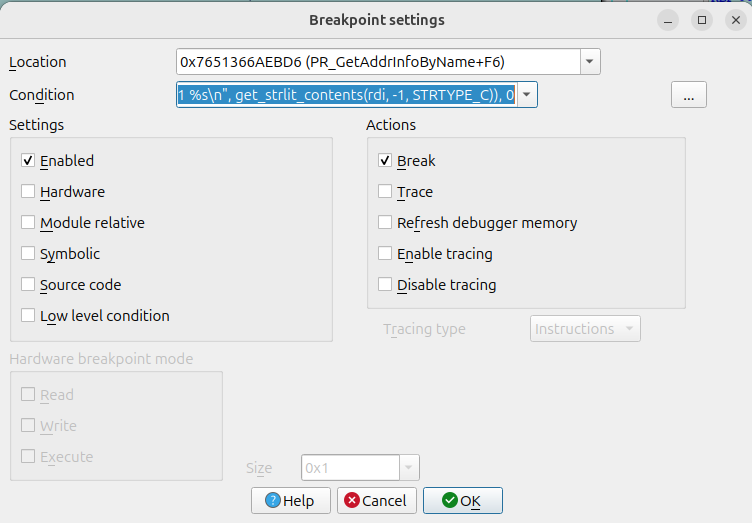752x523 pixels.
Task: Click the blue Help question-mark icon
Action: pyautogui.click(x=272, y=500)
